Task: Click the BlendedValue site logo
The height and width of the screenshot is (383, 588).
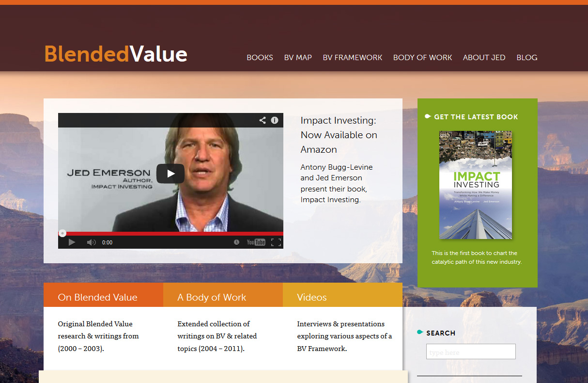Action: (116, 54)
